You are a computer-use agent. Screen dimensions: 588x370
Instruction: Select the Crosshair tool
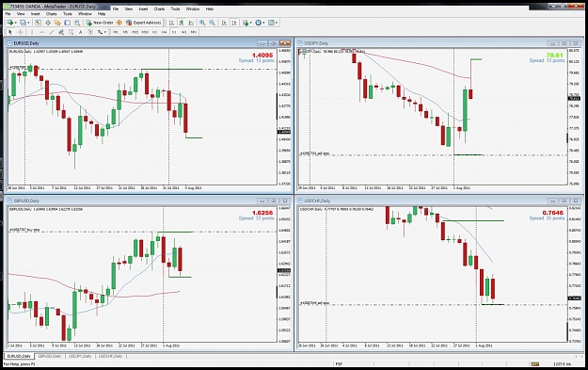[x=20, y=32]
